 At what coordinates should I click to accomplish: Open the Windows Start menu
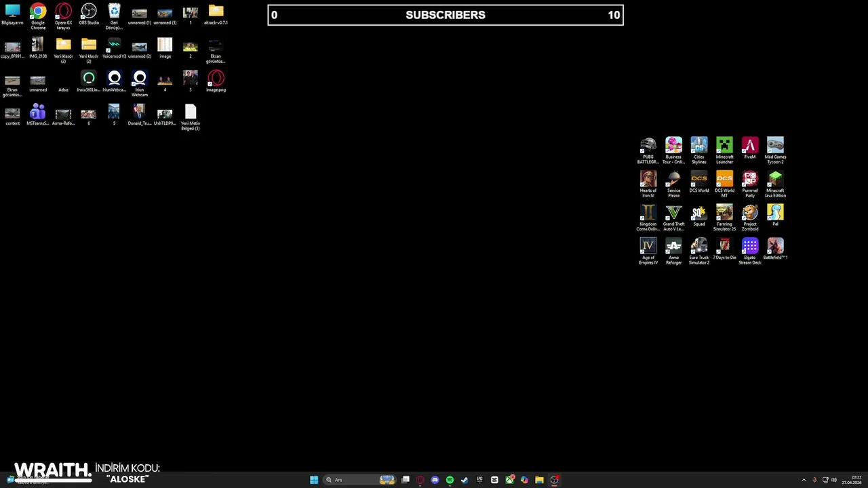[x=314, y=480]
